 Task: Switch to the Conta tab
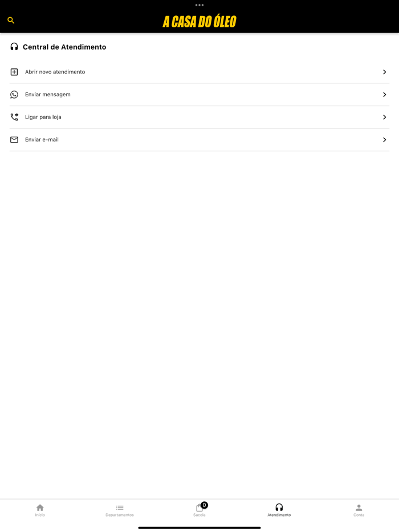coord(359,510)
